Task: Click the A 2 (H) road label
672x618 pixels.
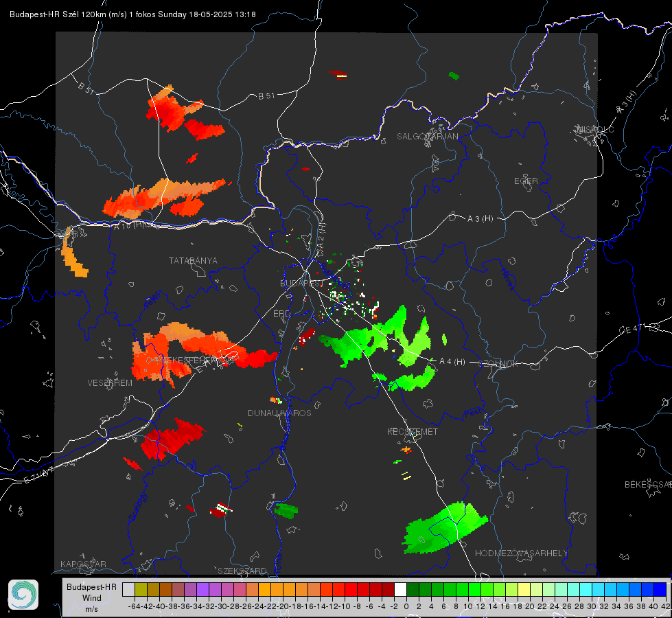Action: click(321, 234)
